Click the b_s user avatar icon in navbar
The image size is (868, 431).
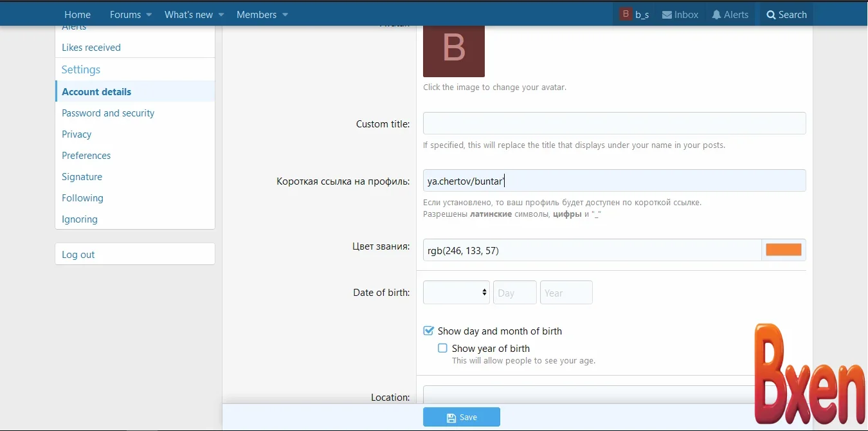[626, 14]
